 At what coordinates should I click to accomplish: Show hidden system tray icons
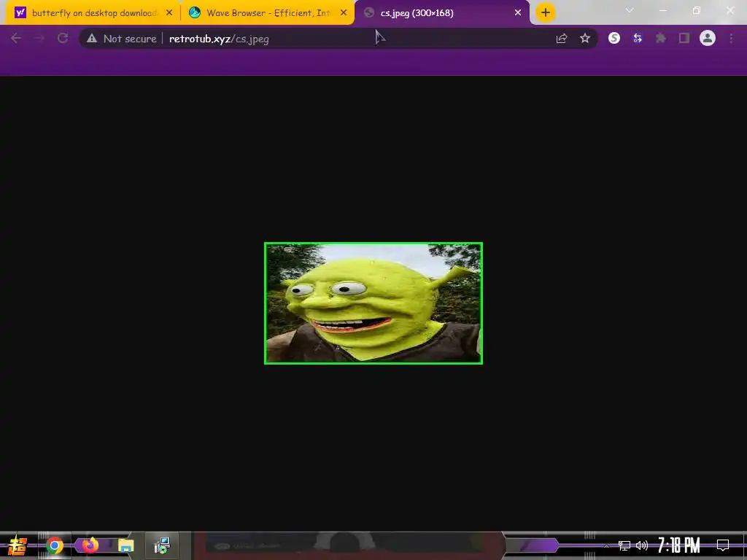[606, 545]
